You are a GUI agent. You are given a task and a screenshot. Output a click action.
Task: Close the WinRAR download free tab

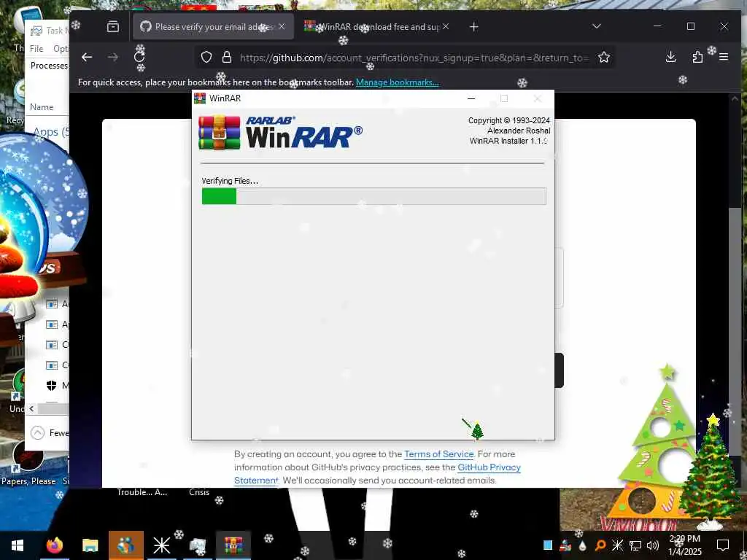[x=446, y=27]
